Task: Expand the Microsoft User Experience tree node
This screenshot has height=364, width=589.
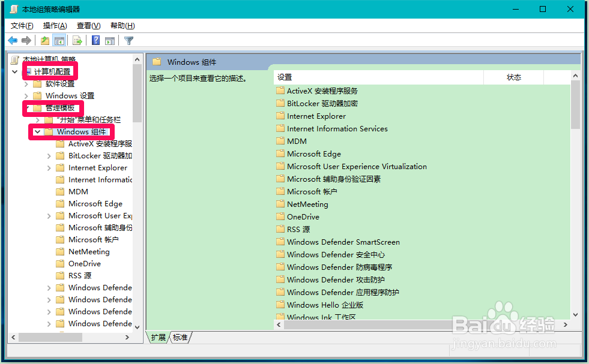Action: click(x=49, y=216)
